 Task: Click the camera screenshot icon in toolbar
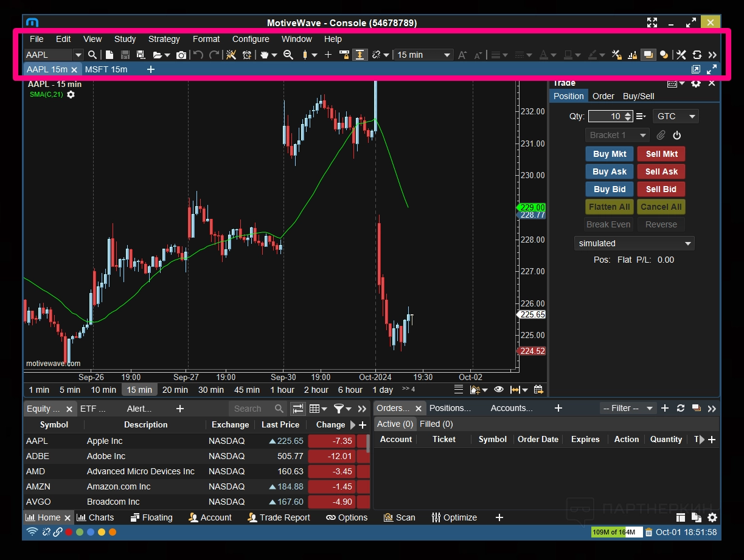[x=181, y=55]
